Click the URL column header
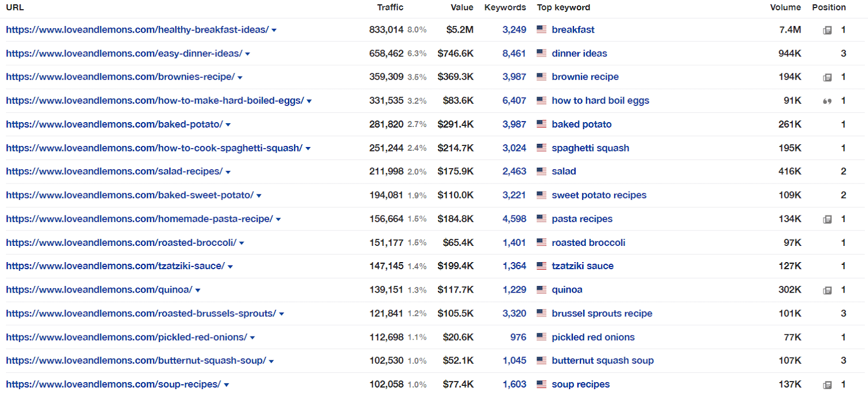Screen dimensions: 868x394 15,7
